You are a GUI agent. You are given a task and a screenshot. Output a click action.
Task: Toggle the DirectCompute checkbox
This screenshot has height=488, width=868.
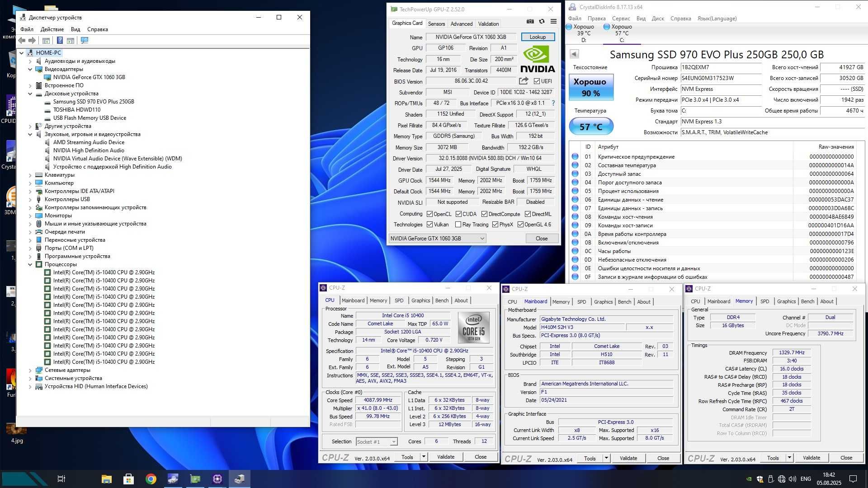pos(484,214)
